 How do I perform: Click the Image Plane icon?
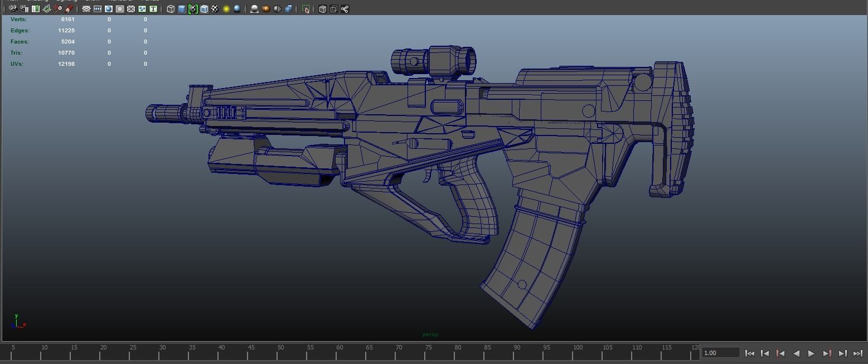point(47,9)
